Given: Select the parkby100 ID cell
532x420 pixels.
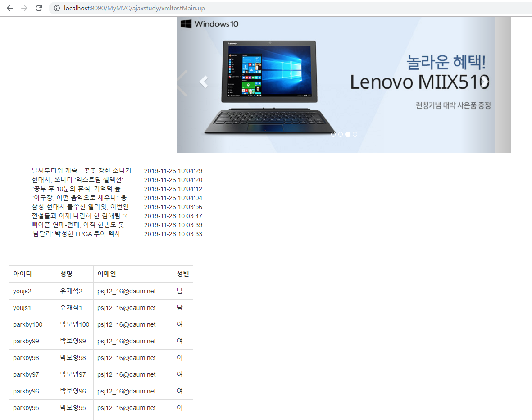Looking at the screenshot, I should click(x=32, y=324).
